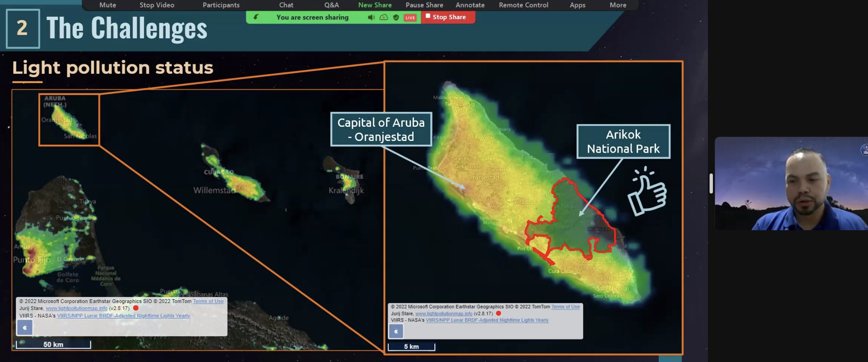
Task: Start a New Share
Action: pos(375,5)
